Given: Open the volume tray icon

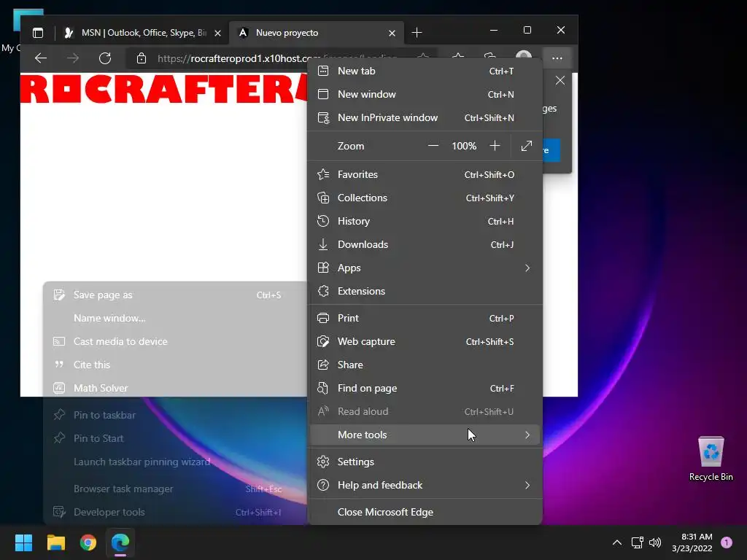Looking at the screenshot, I should 655,542.
